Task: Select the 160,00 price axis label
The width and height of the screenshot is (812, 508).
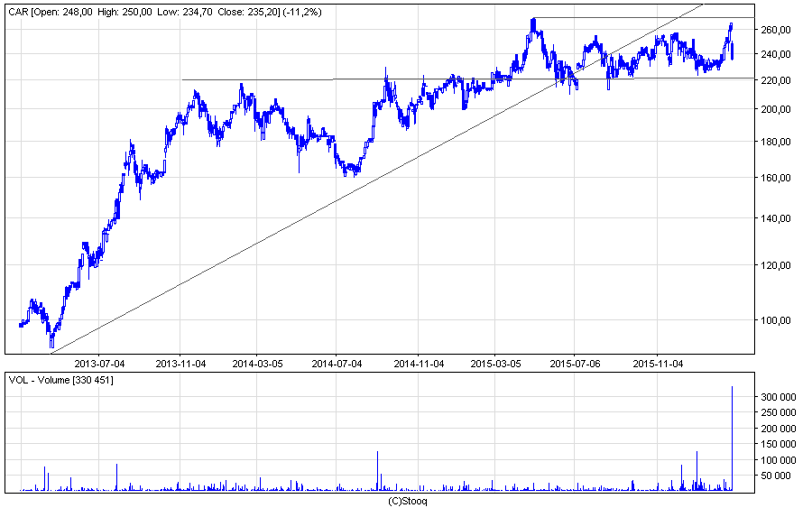Action: 776,178
